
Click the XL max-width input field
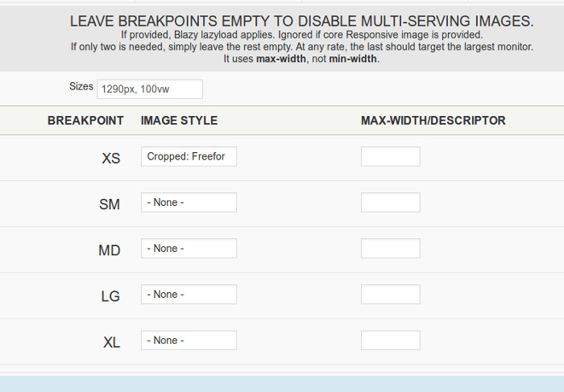[390, 340]
